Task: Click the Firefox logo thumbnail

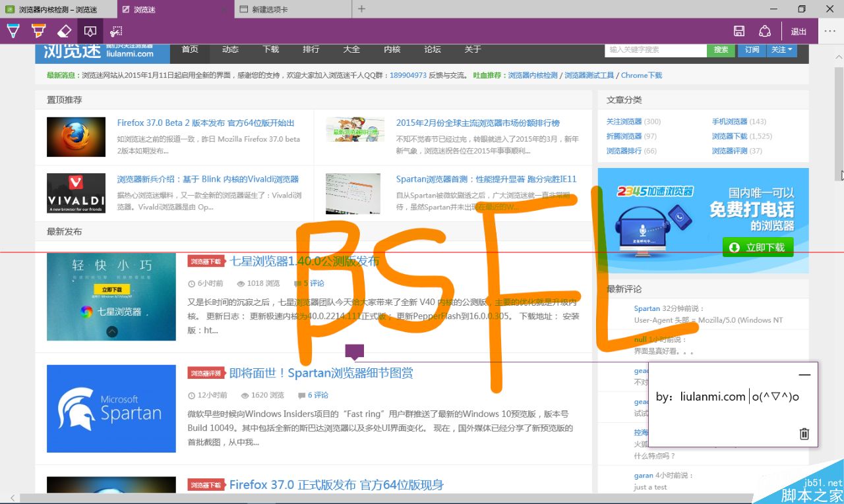Action: 76,137
